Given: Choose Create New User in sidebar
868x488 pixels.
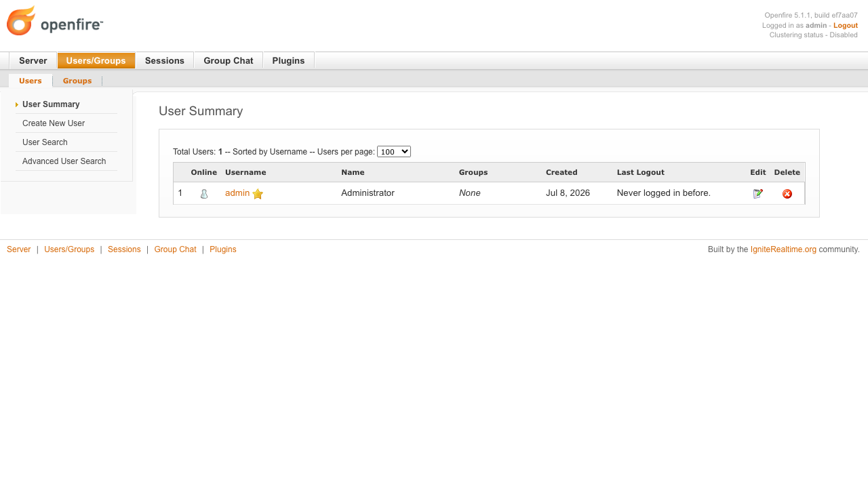Looking at the screenshot, I should coord(54,123).
